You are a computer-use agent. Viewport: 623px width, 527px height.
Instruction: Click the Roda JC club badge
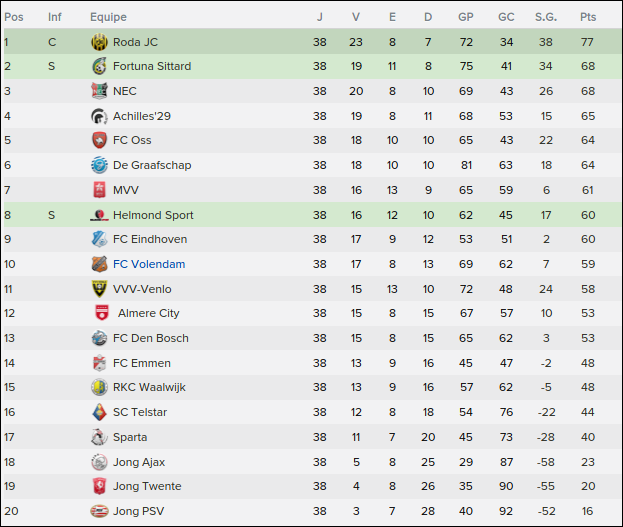(x=98, y=42)
